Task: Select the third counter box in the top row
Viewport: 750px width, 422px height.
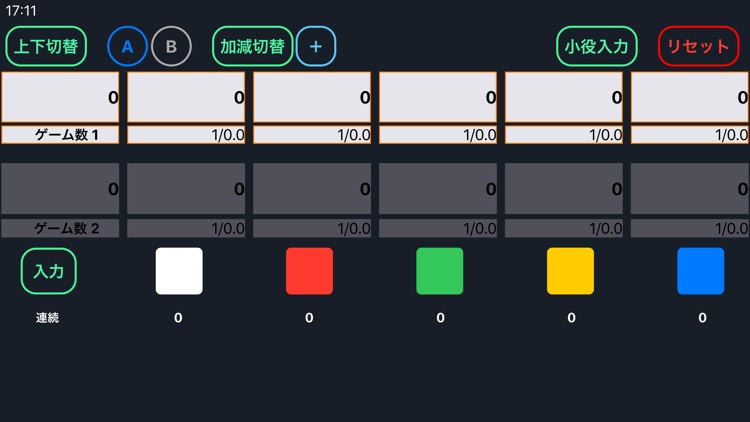Action: [x=312, y=97]
